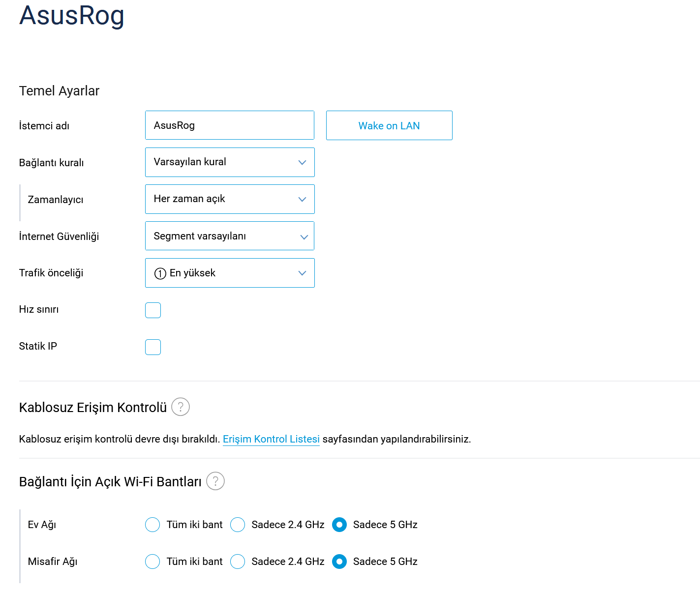Click the Trafik önceliği label
The width and height of the screenshot is (700, 592).
[51, 273]
